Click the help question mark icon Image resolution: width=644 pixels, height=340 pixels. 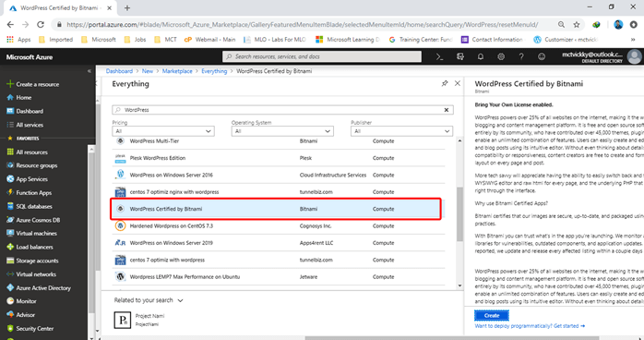521,56
